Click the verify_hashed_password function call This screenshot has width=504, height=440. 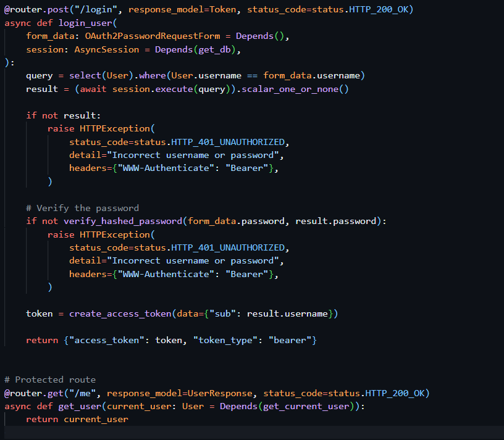(123, 222)
